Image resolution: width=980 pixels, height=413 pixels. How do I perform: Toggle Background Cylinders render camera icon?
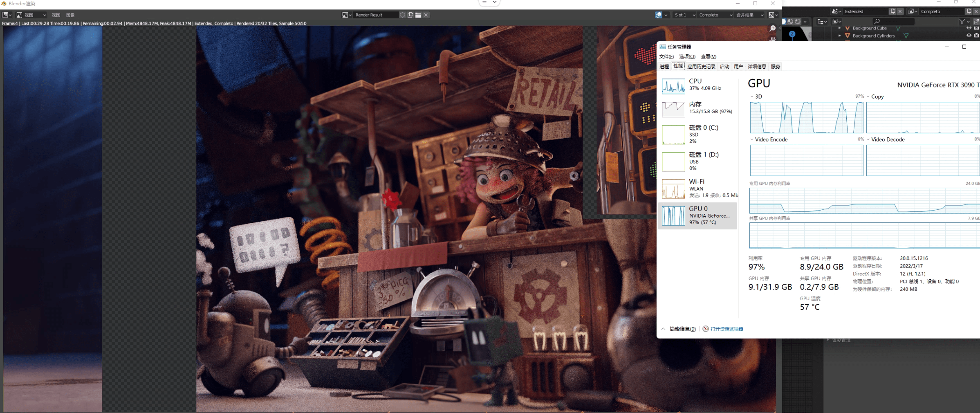click(x=976, y=36)
